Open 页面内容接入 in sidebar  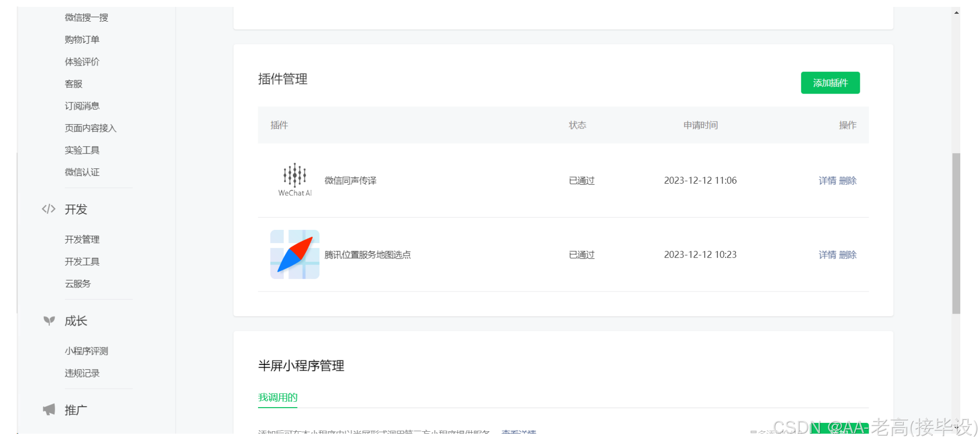click(91, 128)
